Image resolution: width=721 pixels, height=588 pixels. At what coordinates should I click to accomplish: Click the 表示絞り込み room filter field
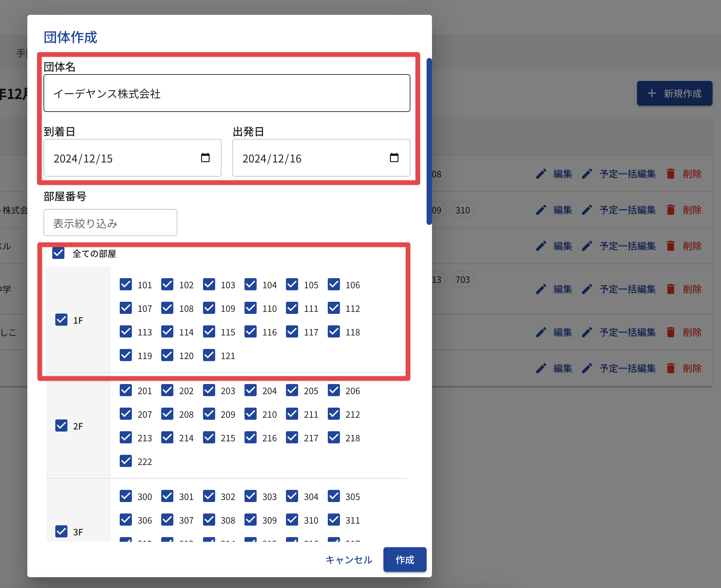click(110, 223)
